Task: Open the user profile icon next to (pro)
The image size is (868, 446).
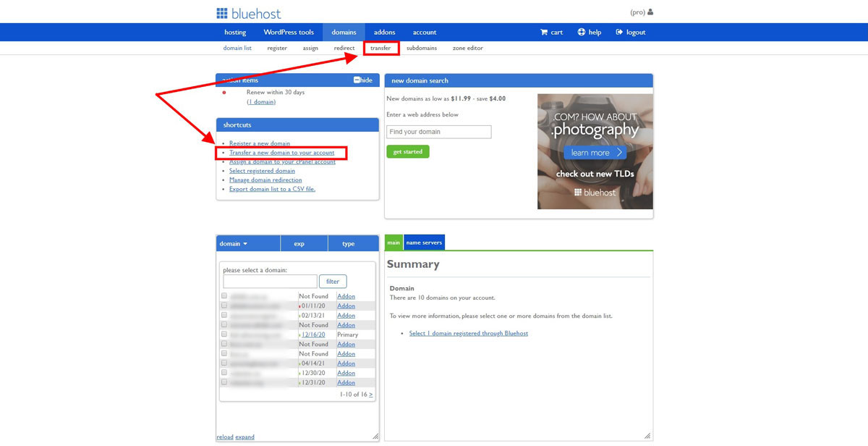Action: 650,12
